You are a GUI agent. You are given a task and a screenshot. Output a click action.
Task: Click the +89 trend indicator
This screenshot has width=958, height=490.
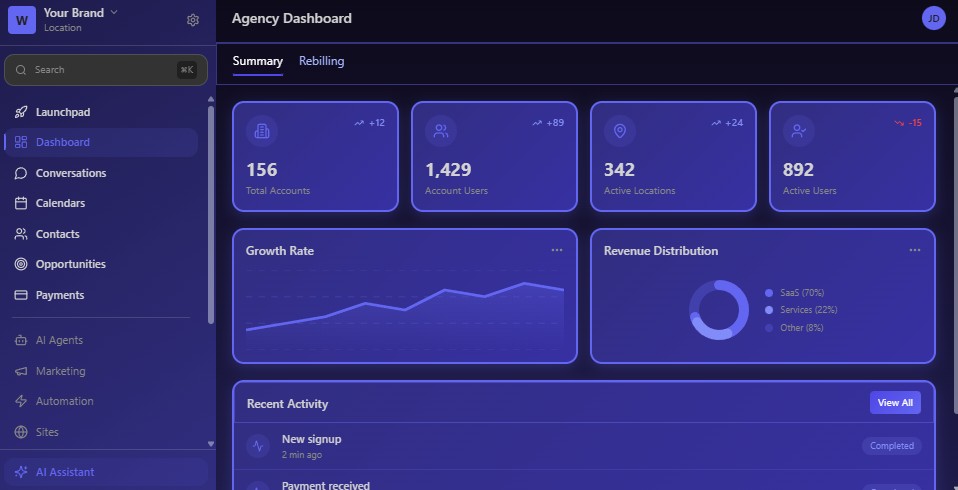click(x=548, y=123)
